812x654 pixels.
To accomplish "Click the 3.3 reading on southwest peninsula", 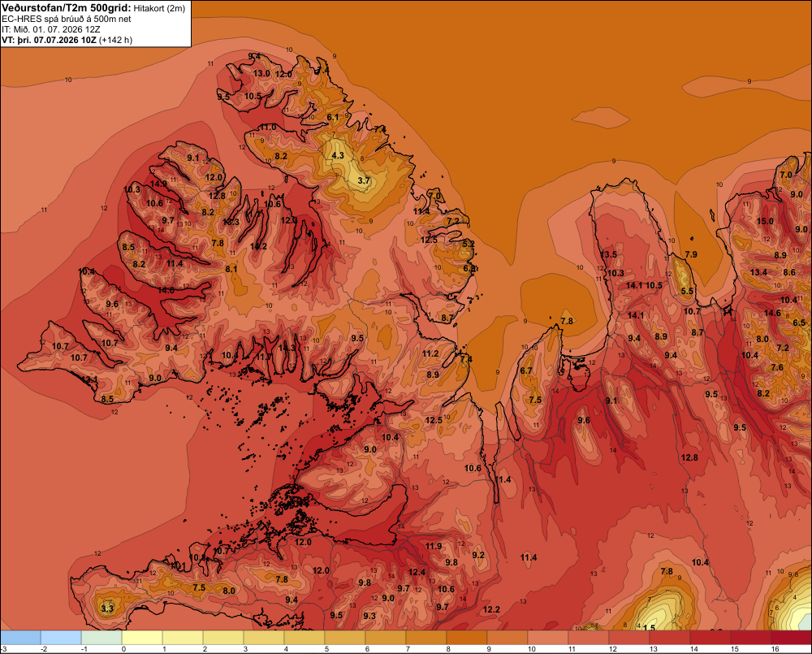I will coord(107,608).
